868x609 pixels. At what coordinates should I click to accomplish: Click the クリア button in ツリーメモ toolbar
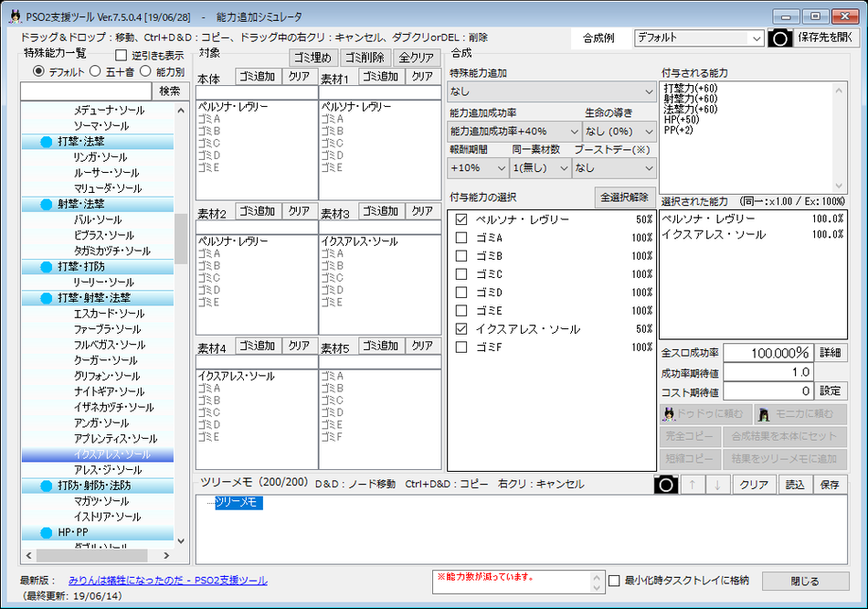(754, 485)
